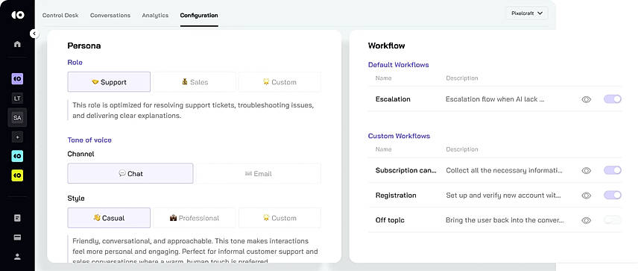Screen dimensions: 644x271
Task: Click the Custom Workflows heading
Action: pyautogui.click(x=399, y=136)
